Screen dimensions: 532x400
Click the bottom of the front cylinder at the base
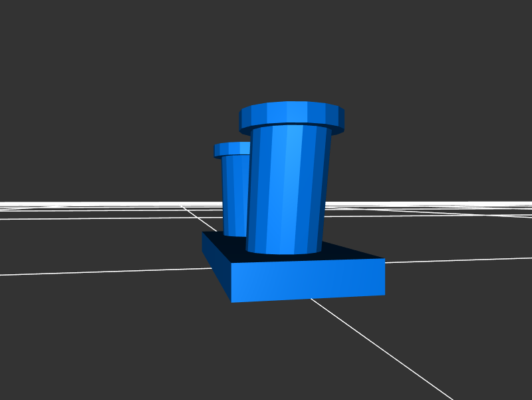click(x=285, y=249)
